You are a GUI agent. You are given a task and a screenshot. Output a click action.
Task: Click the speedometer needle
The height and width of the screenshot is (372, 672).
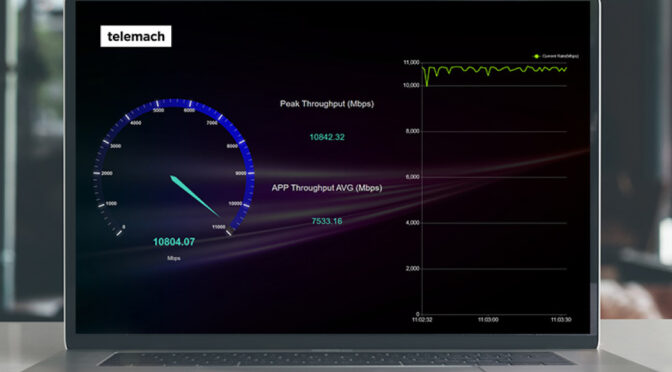pyautogui.click(x=195, y=195)
